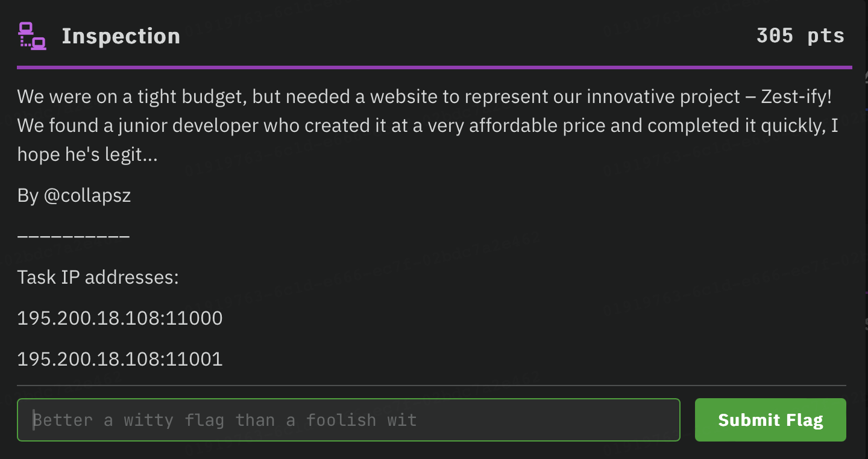
Task: Click the 305 pts score label
Action: tap(800, 36)
